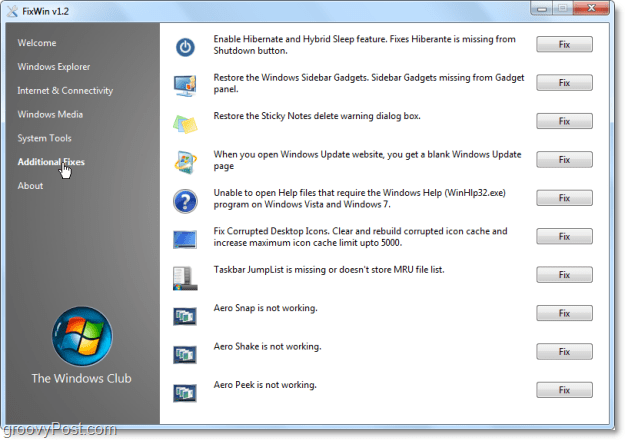Fix missing Windows Sidebar Gadgets
This screenshot has width=625, height=440.
pyautogui.click(x=564, y=82)
